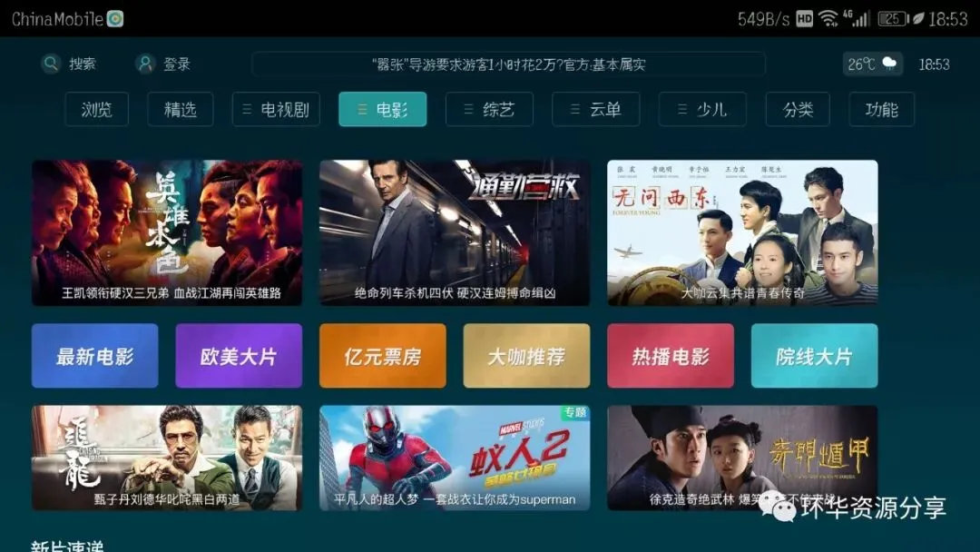Tap the 4G signal strength icon

[x=857, y=18]
